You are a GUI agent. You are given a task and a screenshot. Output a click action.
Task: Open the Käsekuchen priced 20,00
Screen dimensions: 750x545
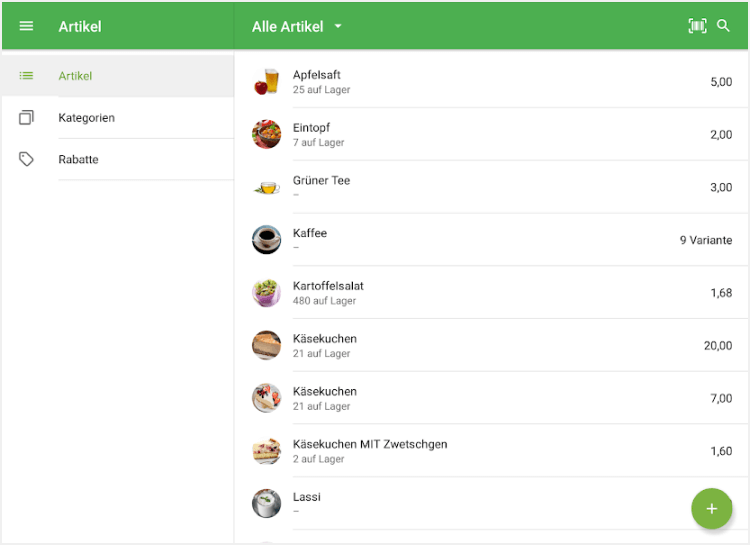point(490,346)
